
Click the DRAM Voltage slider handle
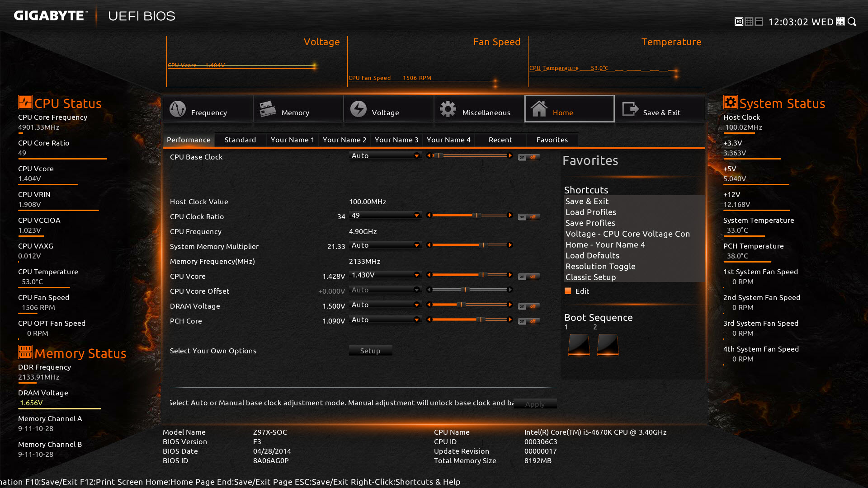(x=461, y=305)
